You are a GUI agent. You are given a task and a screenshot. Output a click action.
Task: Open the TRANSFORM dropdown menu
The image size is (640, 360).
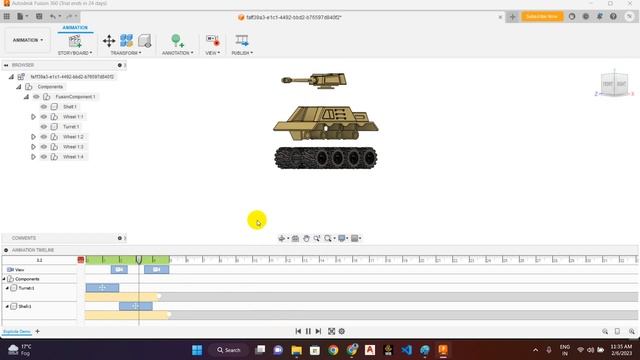coord(126,53)
